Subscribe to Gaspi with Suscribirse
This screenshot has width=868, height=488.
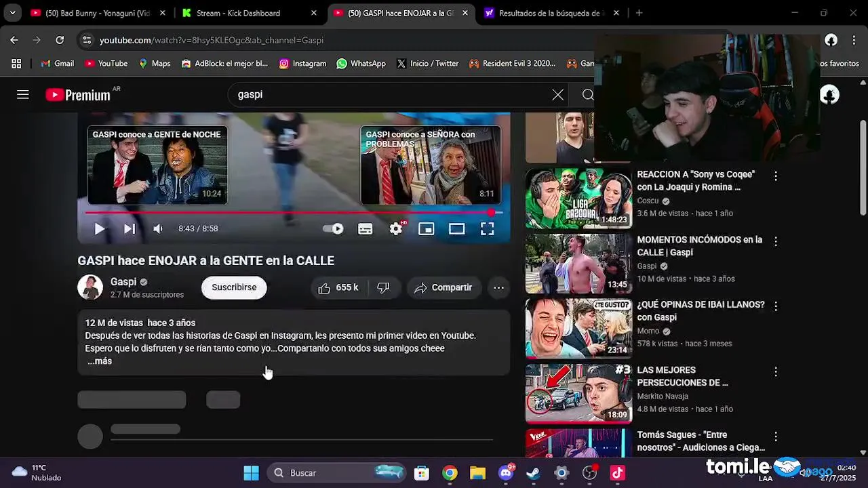click(x=234, y=287)
